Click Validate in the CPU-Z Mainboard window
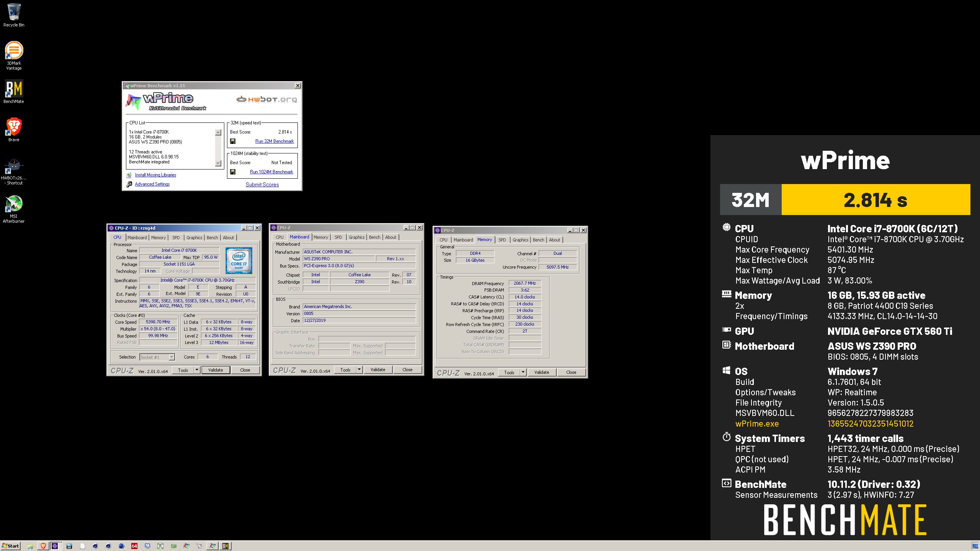Viewport: 980px width, 551px height. click(378, 370)
